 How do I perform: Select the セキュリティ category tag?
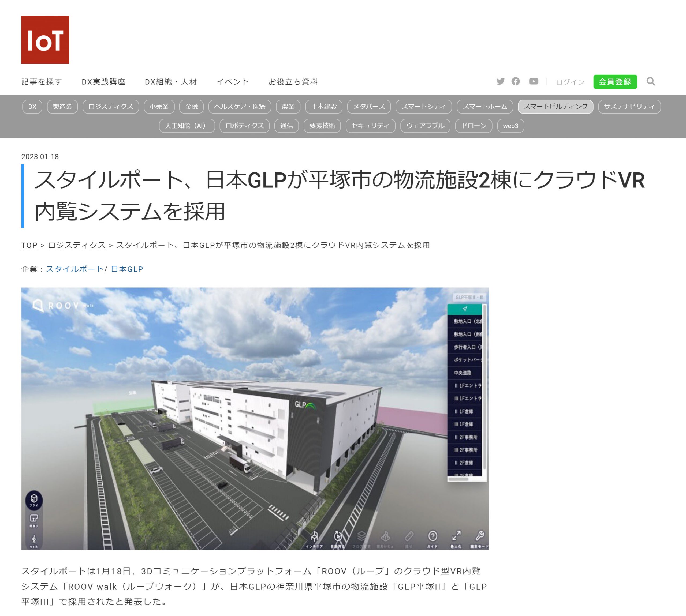click(370, 126)
